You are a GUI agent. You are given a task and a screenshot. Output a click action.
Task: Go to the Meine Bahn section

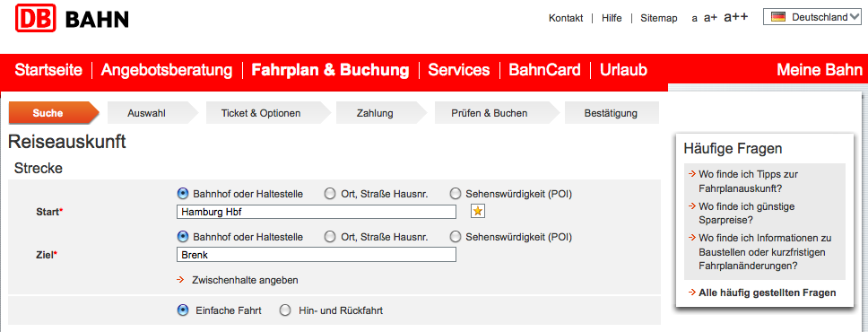click(x=820, y=70)
